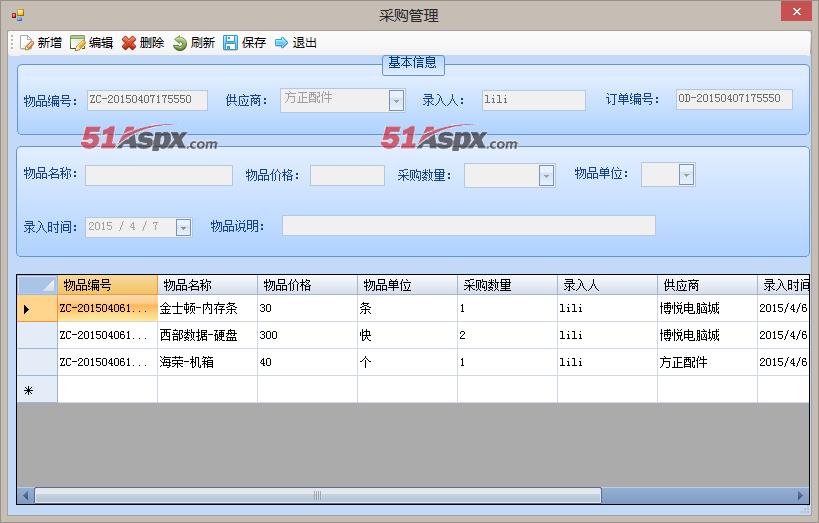
Task: Click the 编辑 (Edit) toolbar icon
Action: click(x=78, y=43)
